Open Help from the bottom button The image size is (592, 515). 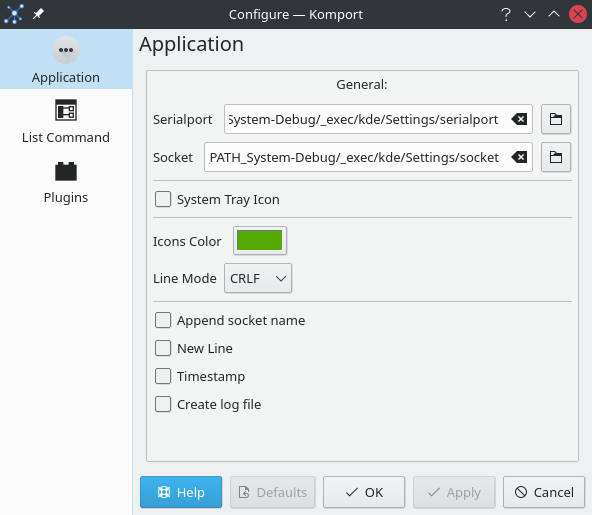[181, 492]
